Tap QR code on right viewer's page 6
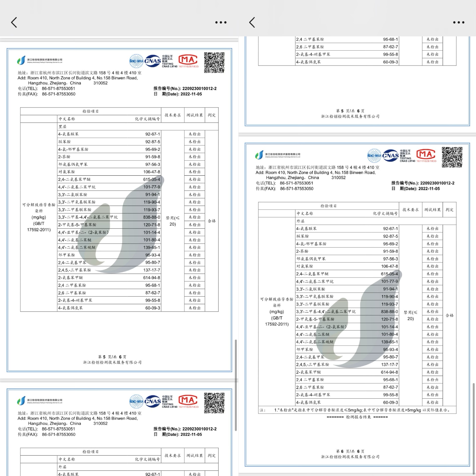Screen dimensions: 476x476 pos(452,157)
